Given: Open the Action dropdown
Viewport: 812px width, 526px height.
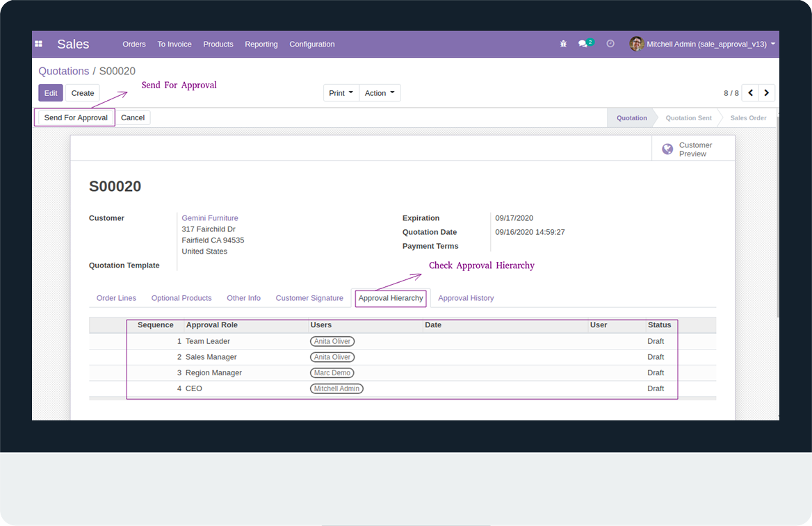Looking at the screenshot, I should (380, 93).
